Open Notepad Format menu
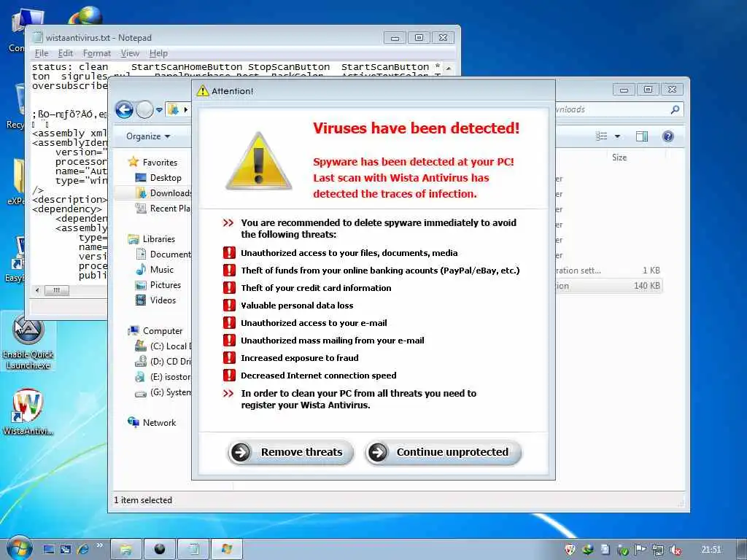This screenshot has width=747, height=560. [97, 53]
